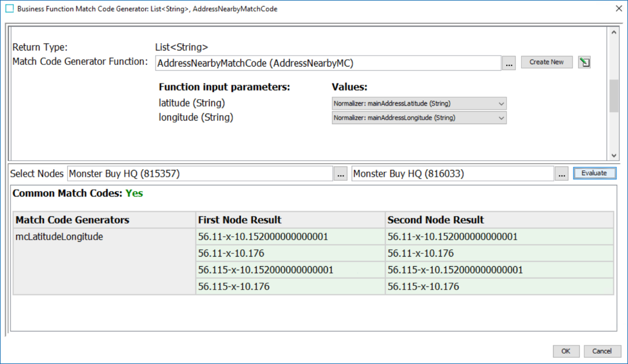Focus the second Select Nodes input field

point(452,173)
